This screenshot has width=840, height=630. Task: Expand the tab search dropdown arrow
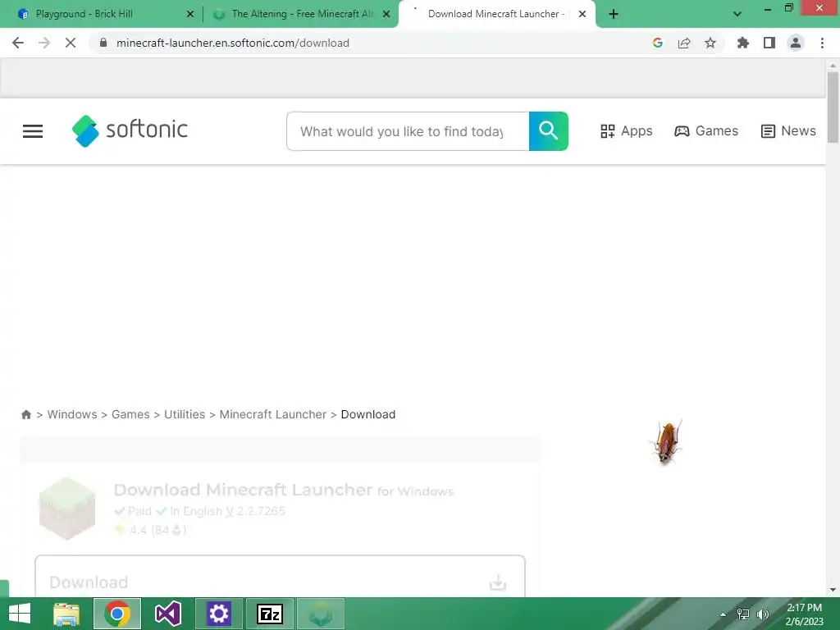pos(737,15)
